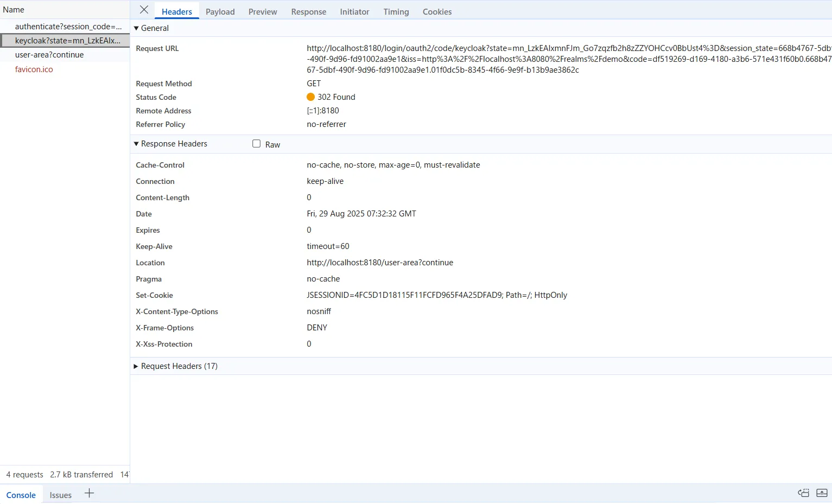832x504 pixels.
Task: Open the Initiator tab
Action: pos(354,11)
